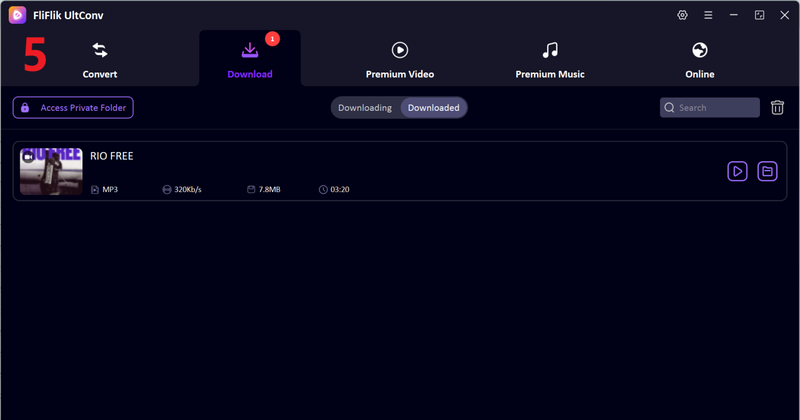
Task: Open the Convert tab
Action: [100, 60]
